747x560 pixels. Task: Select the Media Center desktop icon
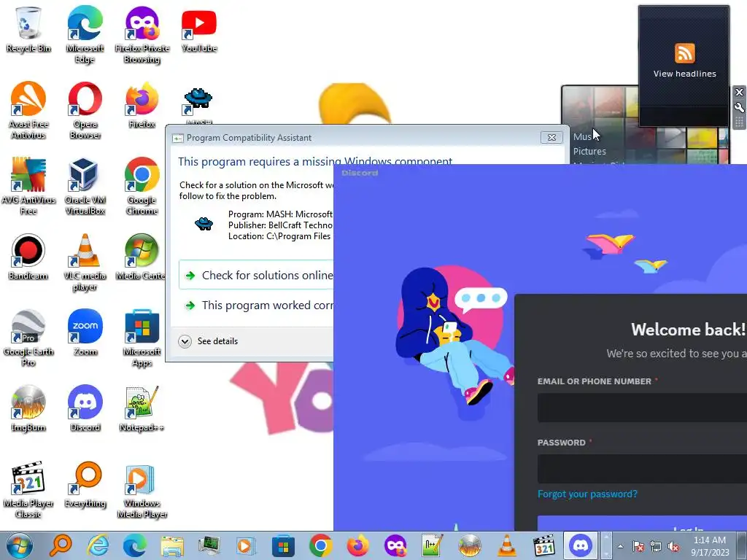click(141, 257)
